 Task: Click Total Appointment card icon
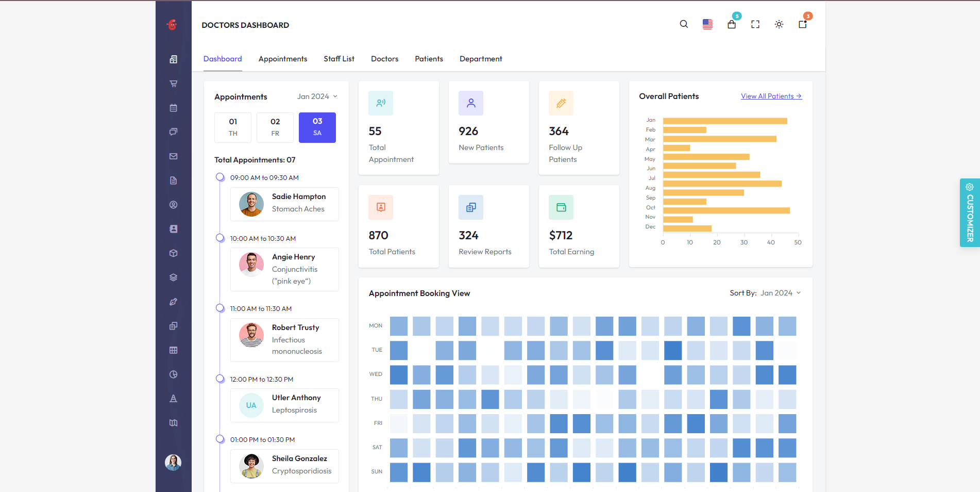[x=381, y=103]
